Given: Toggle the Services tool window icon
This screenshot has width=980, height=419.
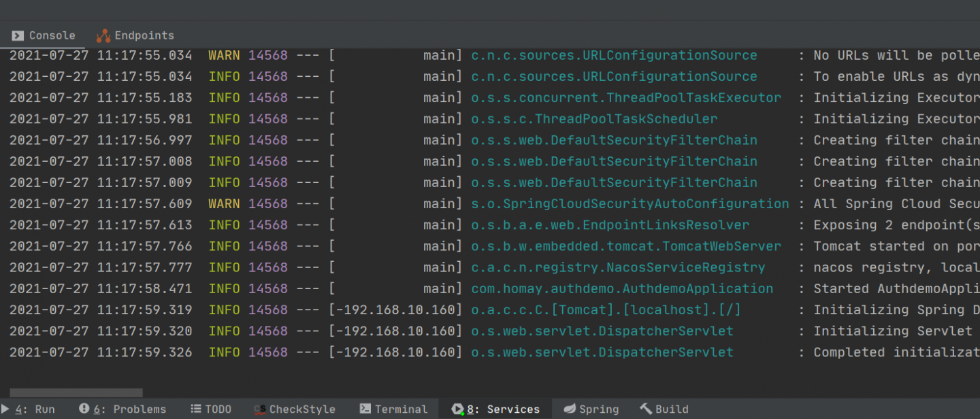Looking at the screenshot, I should (x=457, y=409).
